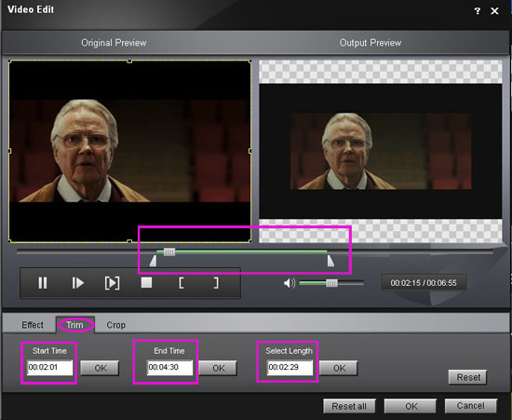This screenshot has width=512, height=420.
Task: Set trim end with the right bracket icon
Action: [216, 283]
